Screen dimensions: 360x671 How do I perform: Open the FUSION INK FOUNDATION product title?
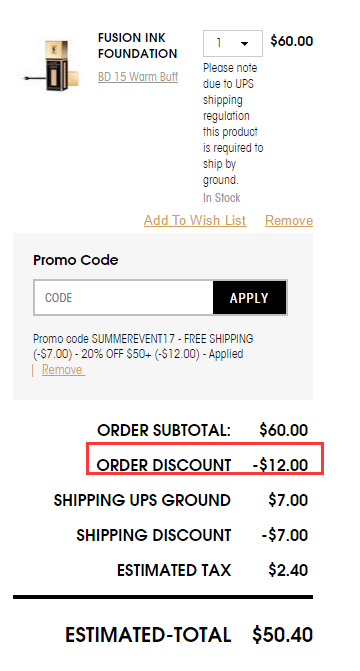pos(137,46)
